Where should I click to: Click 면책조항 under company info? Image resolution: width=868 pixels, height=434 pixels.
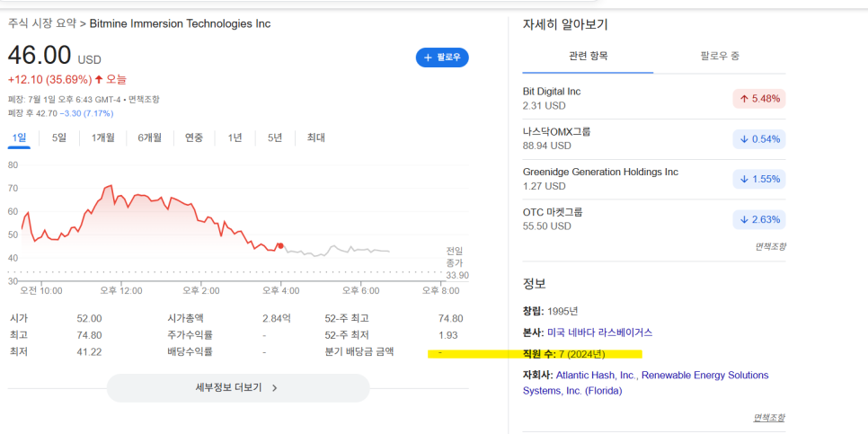coord(768,418)
